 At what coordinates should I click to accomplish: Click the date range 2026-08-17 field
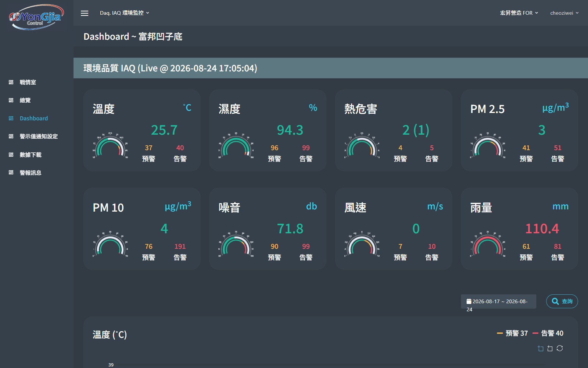pos(499,301)
